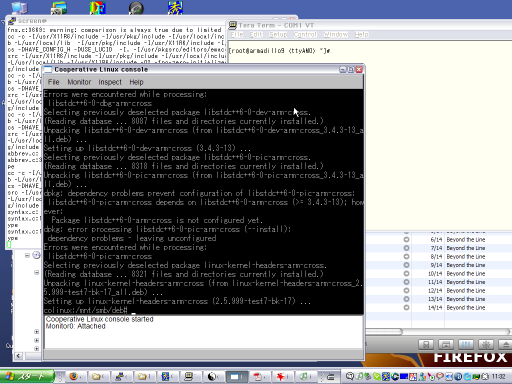Screen dimensions: 512x384
Task: Open the colorful DF desktop icon
Action: tap(97, 8)
